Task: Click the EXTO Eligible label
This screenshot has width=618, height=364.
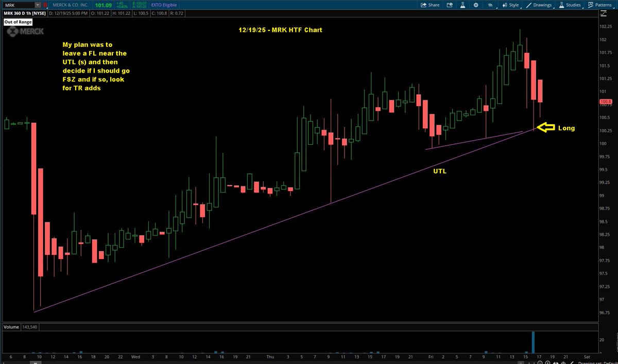Action: click(163, 5)
